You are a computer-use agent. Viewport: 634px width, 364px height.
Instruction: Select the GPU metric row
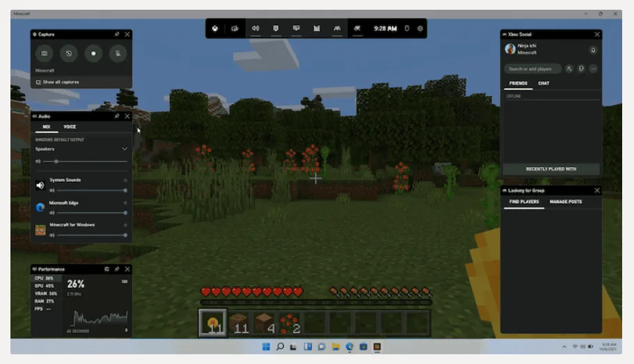point(46,286)
